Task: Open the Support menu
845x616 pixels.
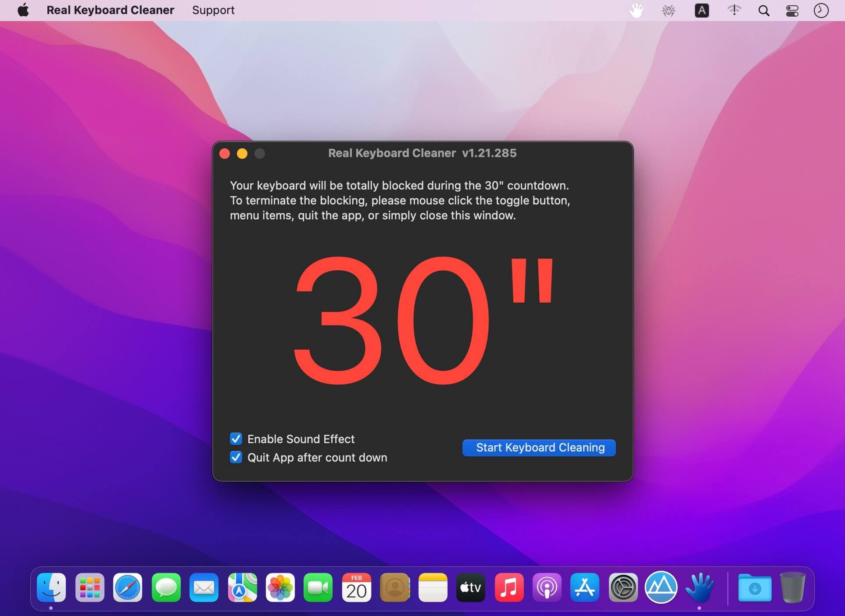Action: 213,10
